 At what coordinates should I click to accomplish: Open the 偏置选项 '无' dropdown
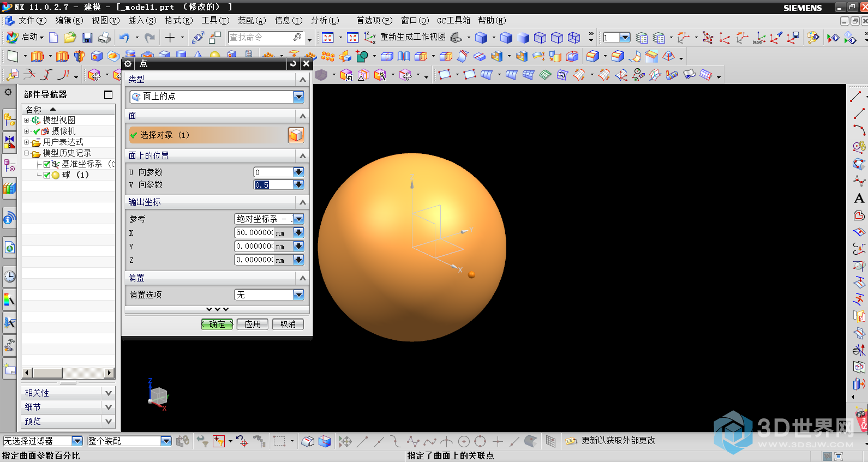coord(298,295)
